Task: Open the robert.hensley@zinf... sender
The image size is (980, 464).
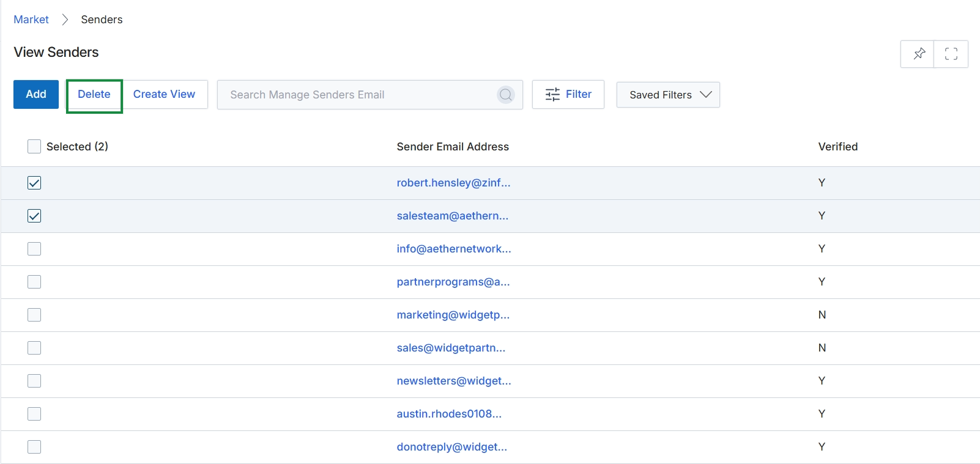Action: [x=453, y=183]
